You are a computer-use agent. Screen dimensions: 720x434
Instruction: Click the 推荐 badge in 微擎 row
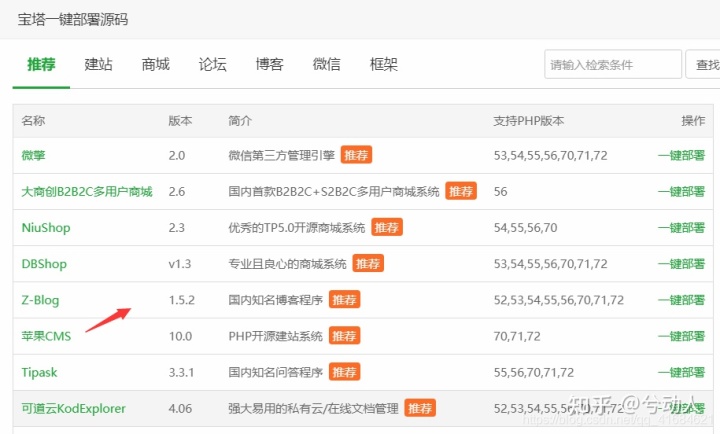[x=356, y=155]
